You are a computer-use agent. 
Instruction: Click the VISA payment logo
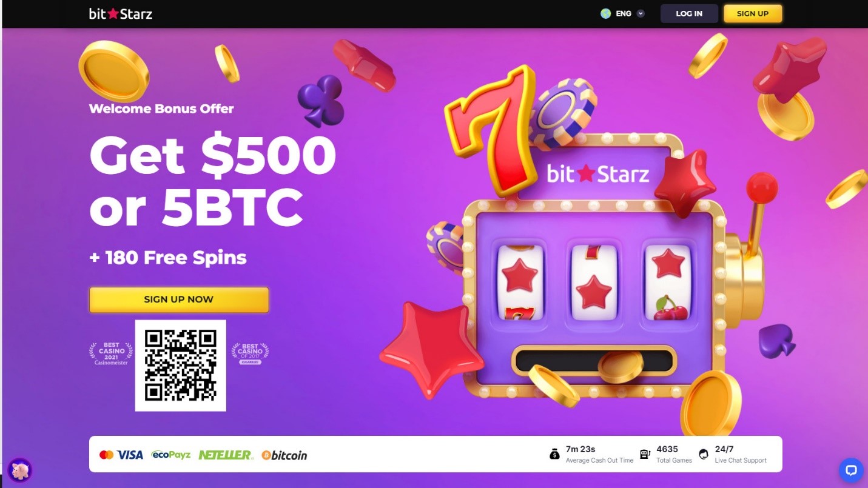click(130, 455)
